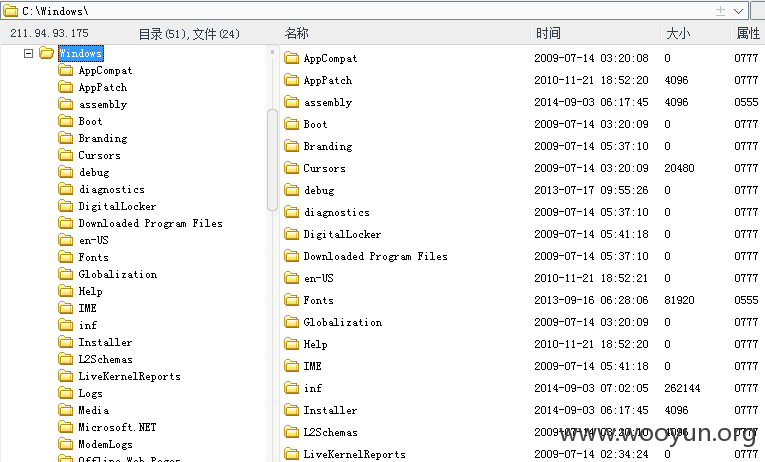Click the DigitalLocker folder icon in file list
The image size is (765, 462).
(291, 234)
